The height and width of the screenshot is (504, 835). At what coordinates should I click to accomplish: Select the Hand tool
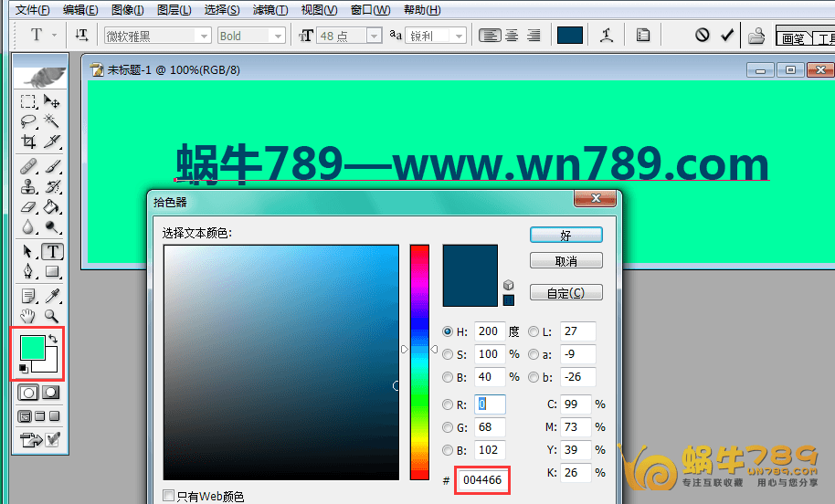coord(28,316)
